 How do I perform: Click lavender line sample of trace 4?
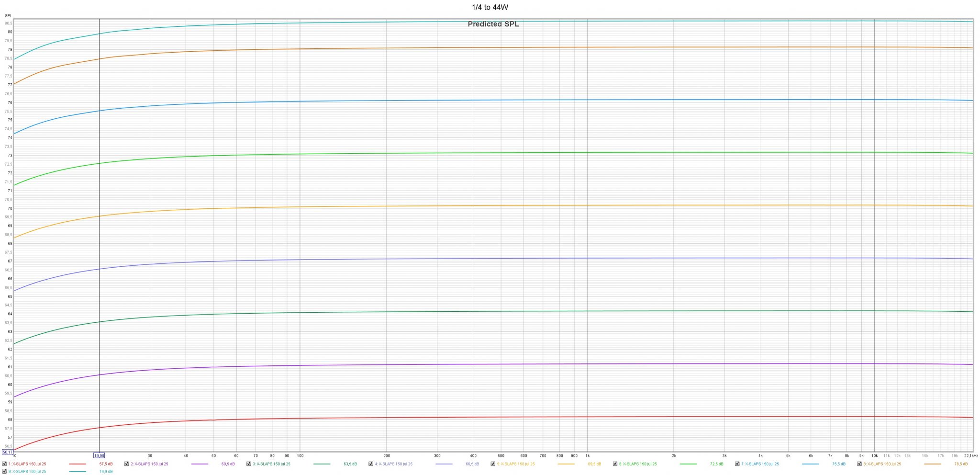coord(444,464)
